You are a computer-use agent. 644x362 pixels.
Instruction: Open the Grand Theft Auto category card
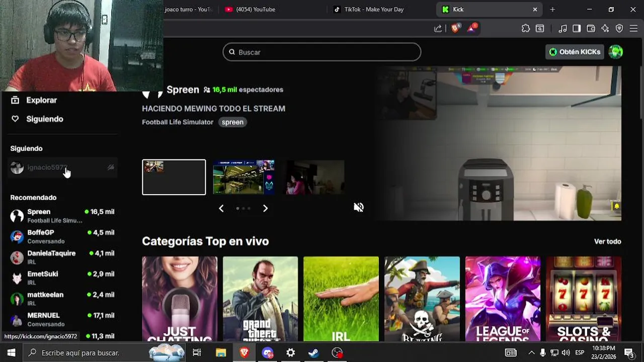tap(260, 299)
